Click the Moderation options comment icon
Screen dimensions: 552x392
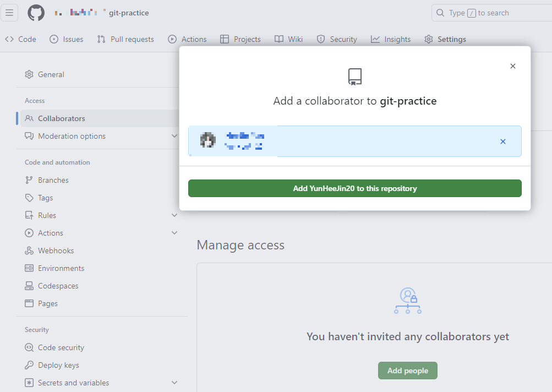29,136
